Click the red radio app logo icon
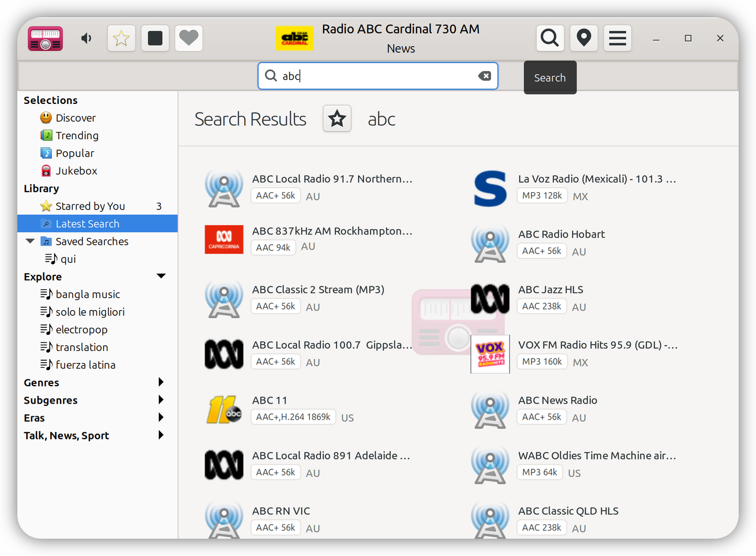756x556 pixels. click(x=46, y=38)
